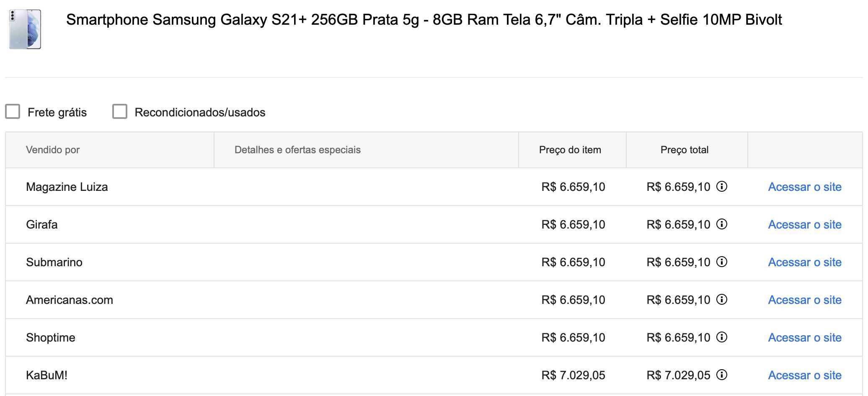Open the KaBuM! total price info icon

point(721,375)
